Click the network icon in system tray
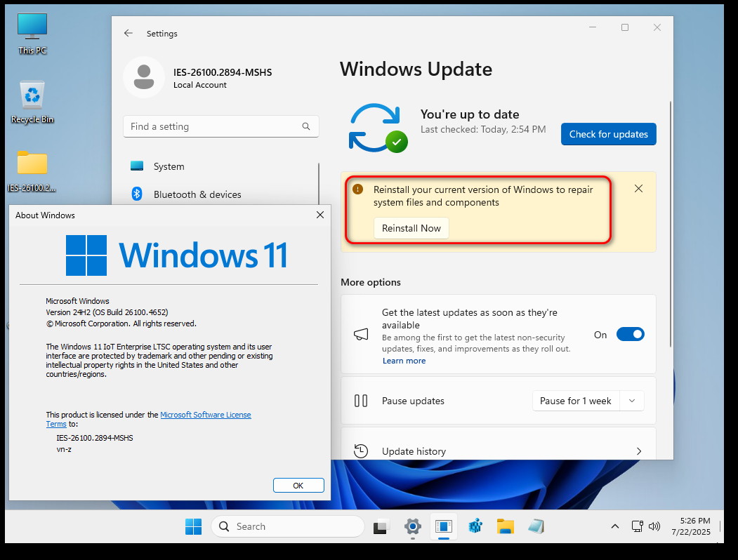Screen dimensions: 738x560 [x=638, y=526]
